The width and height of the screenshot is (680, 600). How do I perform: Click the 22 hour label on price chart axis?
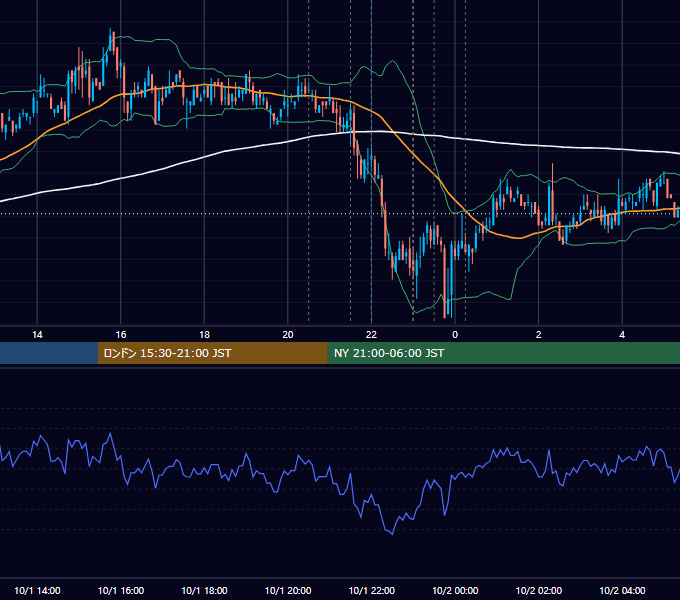371,335
